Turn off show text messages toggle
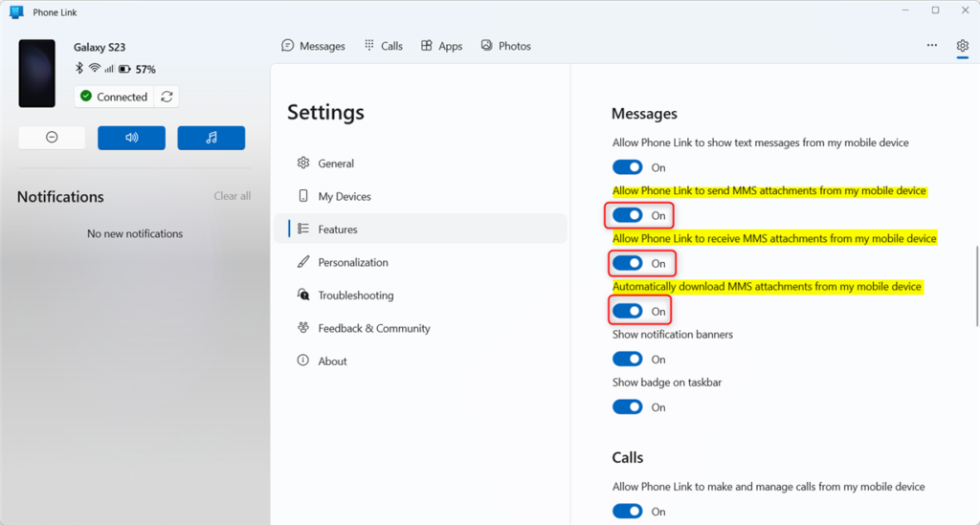This screenshot has height=525, width=980. click(x=628, y=167)
